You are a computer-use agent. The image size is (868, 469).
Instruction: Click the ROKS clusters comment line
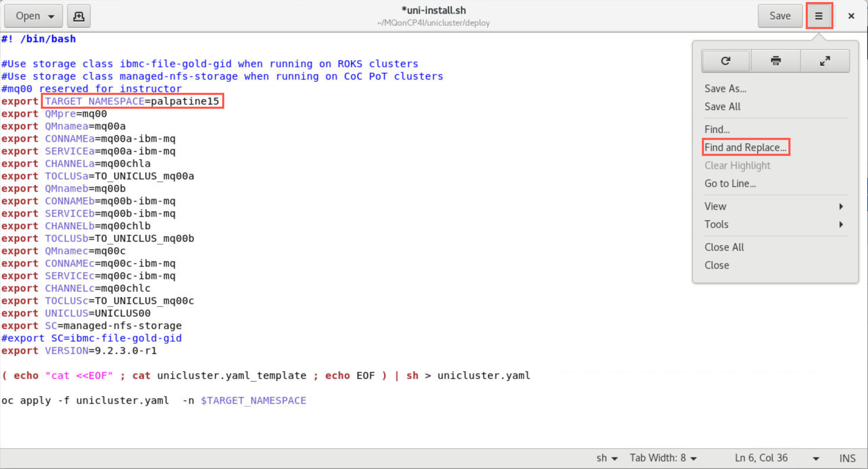[210, 64]
